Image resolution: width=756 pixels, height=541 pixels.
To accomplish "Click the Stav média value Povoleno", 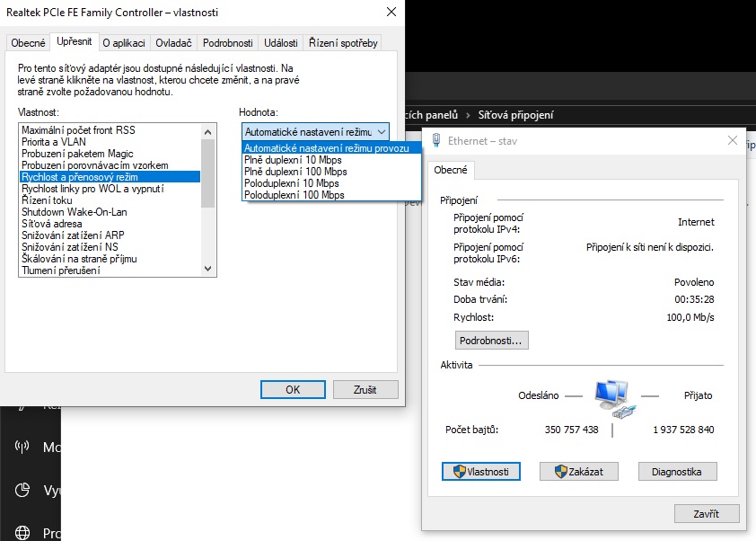I will (x=694, y=282).
